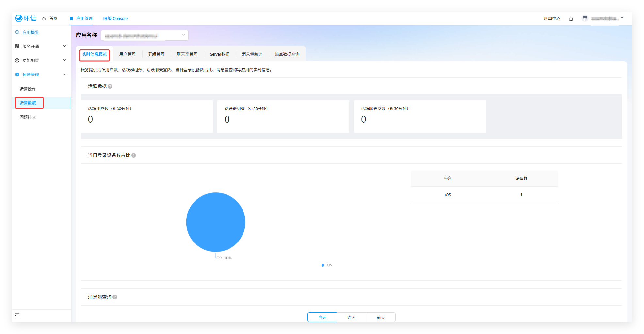This screenshot has height=334, width=644.
Task: Switch to the 用户管理 tab
Action: [x=127, y=54]
